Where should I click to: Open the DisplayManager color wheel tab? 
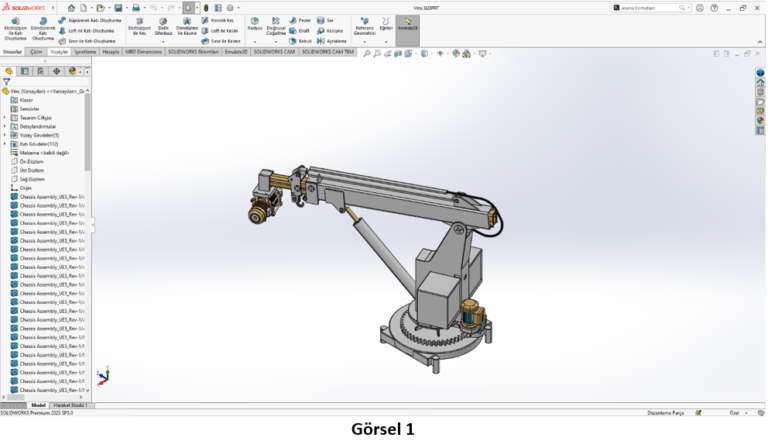[x=72, y=71]
